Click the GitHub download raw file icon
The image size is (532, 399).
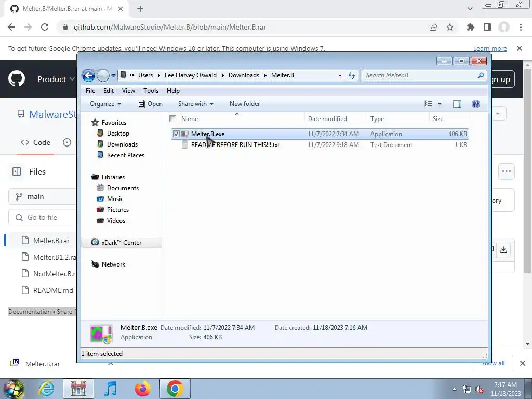[x=503, y=250]
